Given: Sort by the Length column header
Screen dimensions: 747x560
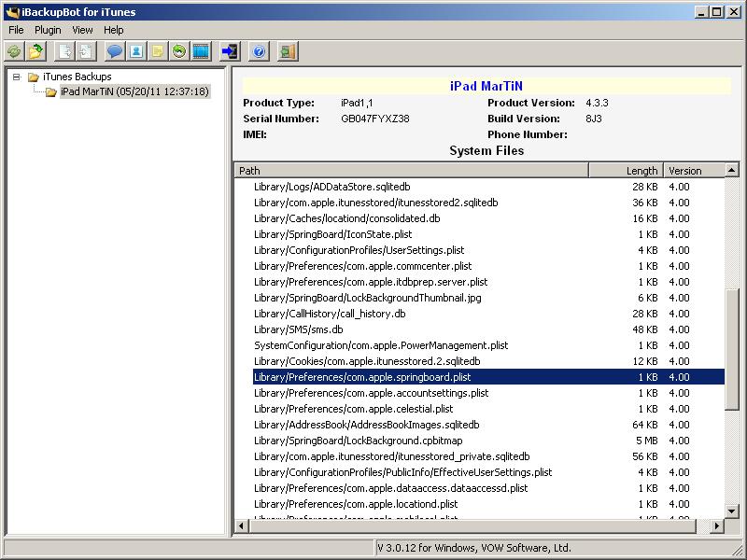Looking at the screenshot, I should click(626, 171).
